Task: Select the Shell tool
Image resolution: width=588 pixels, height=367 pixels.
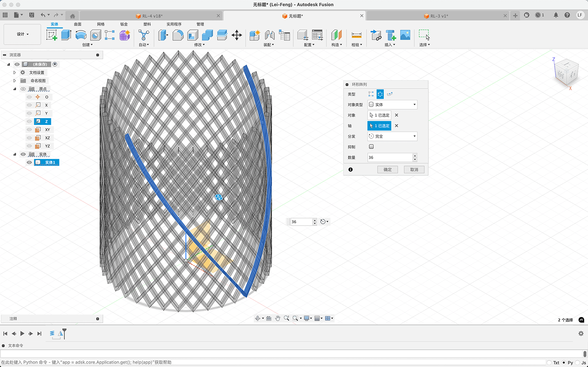Action: [x=192, y=35]
